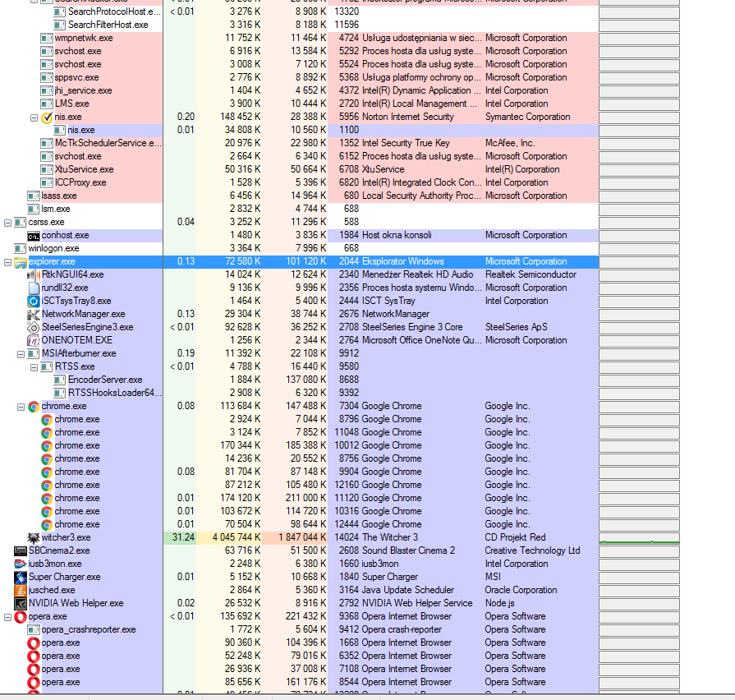This screenshot has height=700, width=735.
Task: Click the MSIAfterburner.exe process icon
Action: pyautogui.click(x=34, y=354)
